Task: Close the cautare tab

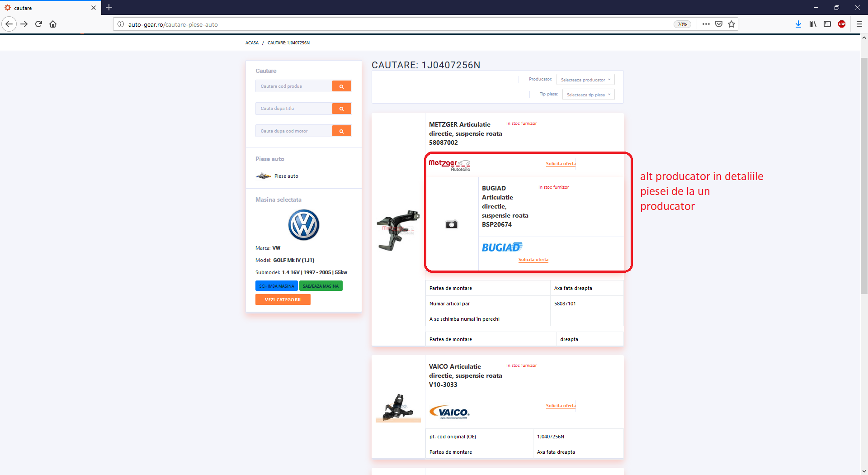Action: coord(94,8)
